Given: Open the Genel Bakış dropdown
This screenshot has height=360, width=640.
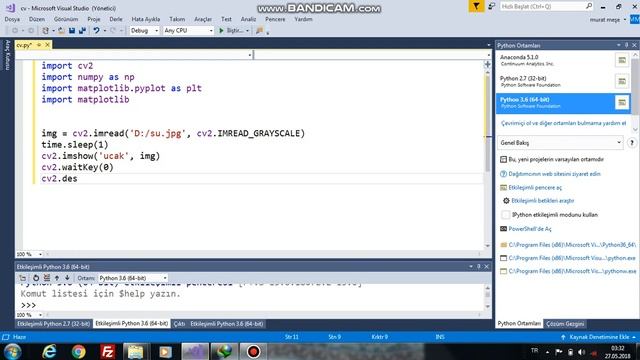Looking at the screenshot, I should point(560,143).
